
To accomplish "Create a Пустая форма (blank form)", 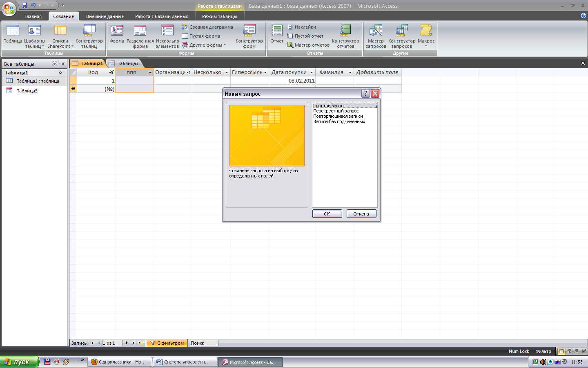I will (201, 36).
